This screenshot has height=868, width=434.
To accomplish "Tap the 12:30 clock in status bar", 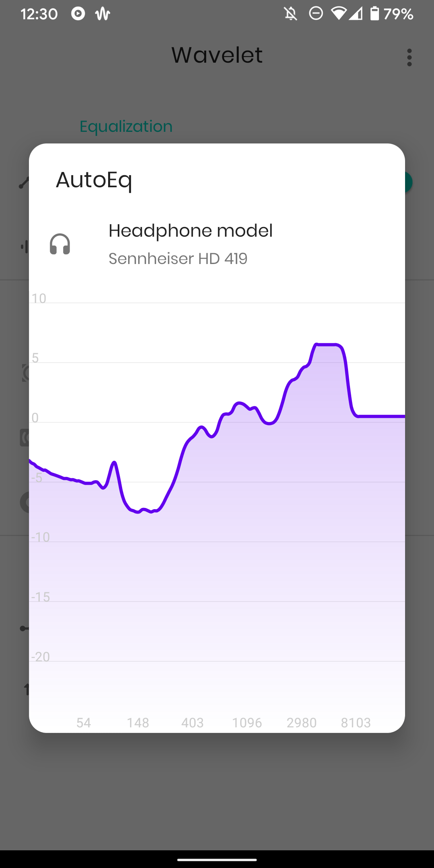I will 39,14.
